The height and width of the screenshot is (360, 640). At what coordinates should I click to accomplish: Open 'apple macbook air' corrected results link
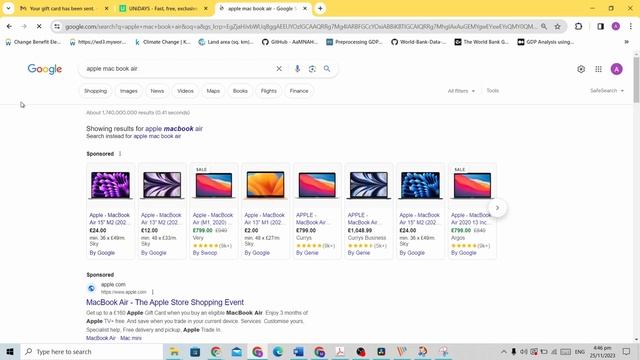[174, 129]
